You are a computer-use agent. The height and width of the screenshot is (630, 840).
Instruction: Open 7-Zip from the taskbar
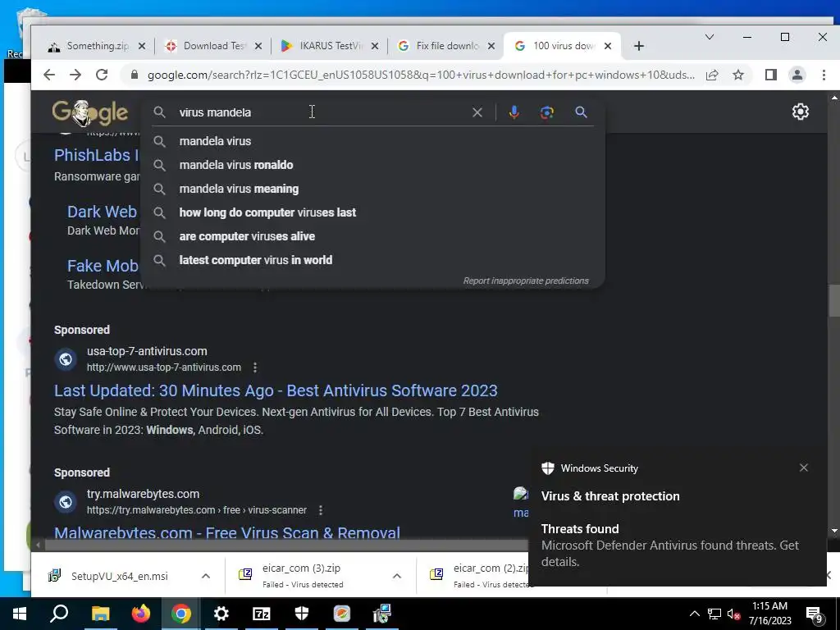262,614
